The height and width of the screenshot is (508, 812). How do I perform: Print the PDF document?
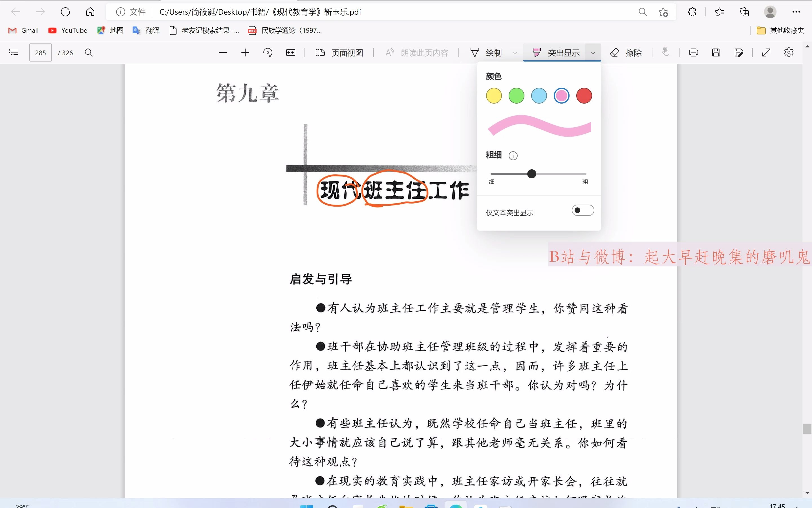point(693,52)
